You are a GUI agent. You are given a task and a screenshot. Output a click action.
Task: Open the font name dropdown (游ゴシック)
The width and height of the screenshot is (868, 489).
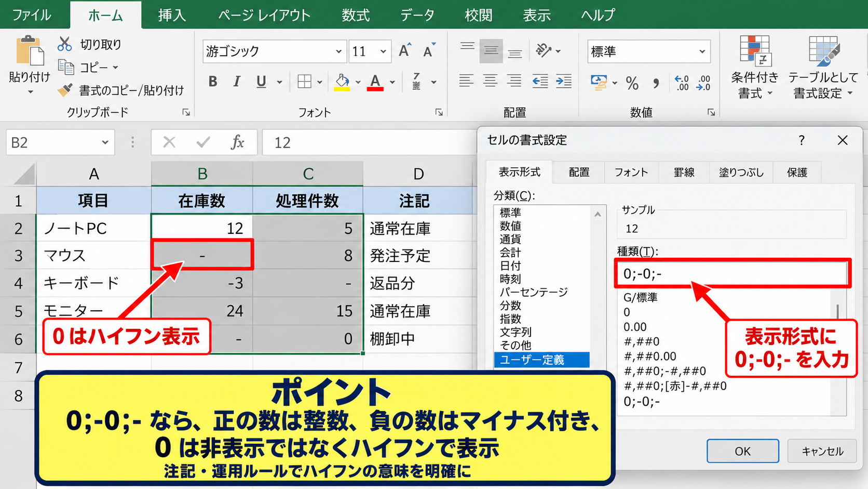[x=338, y=51]
